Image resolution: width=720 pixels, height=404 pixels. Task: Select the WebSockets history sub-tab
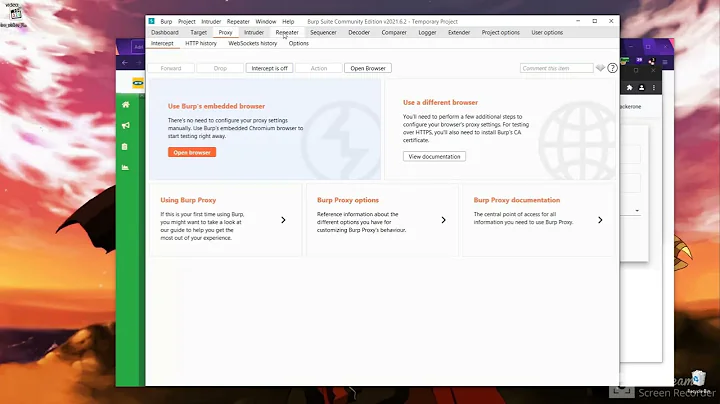253,43
